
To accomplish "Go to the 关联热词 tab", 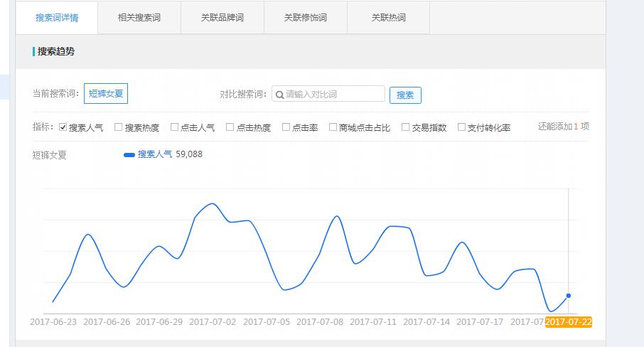I will pyautogui.click(x=388, y=18).
